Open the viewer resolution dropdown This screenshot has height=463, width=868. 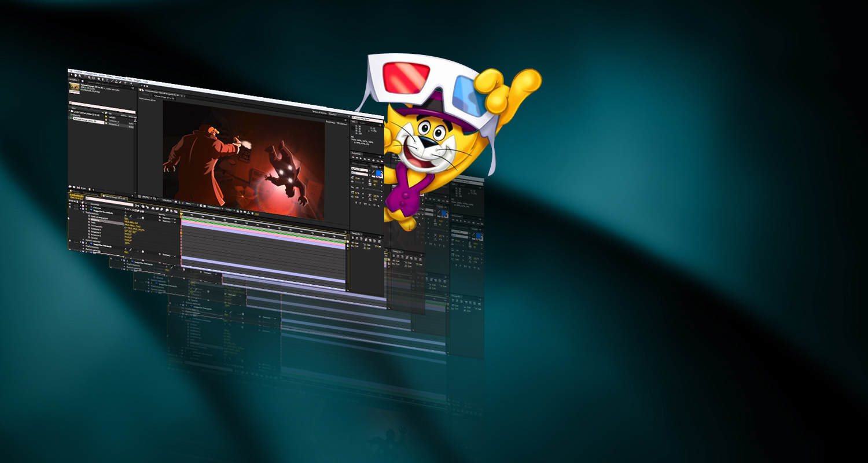click(x=190, y=203)
